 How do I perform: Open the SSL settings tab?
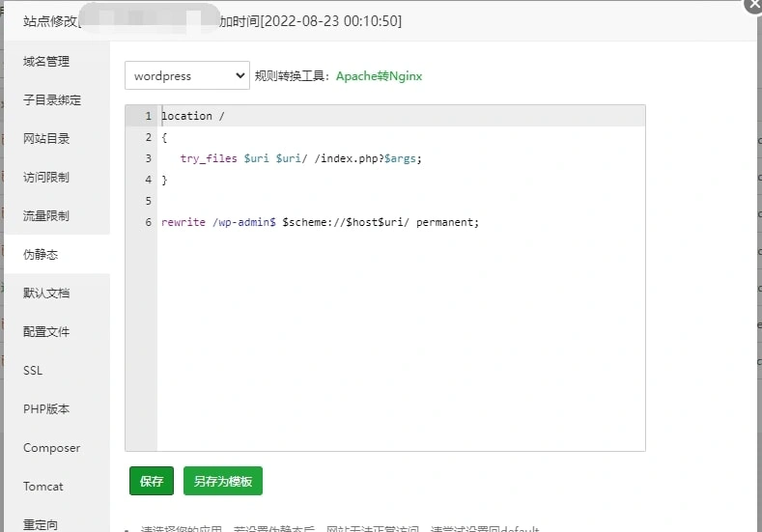[x=33, y=371]
